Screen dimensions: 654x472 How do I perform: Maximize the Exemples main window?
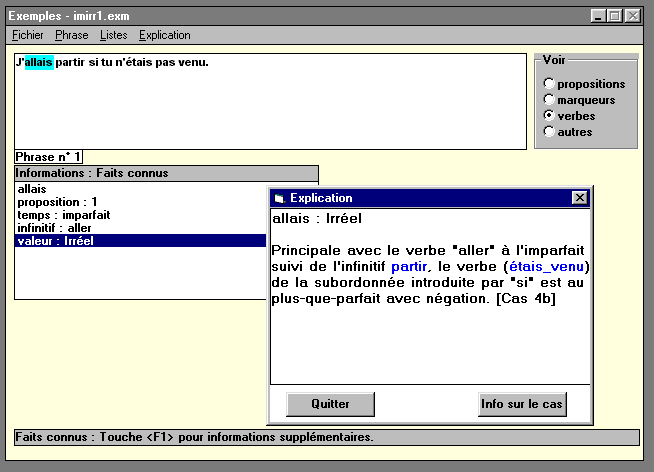pos(615,16)
